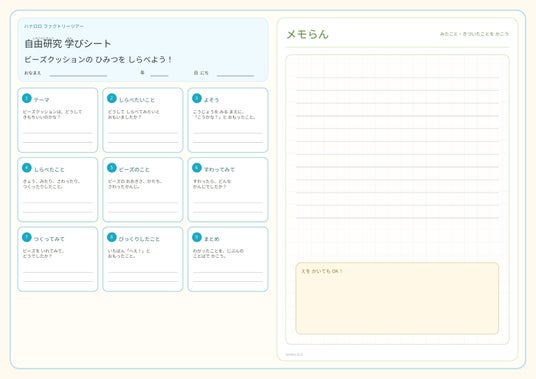The width and height of the screenshot is (536, 379).
Task: Click the prompt text under まとめ
Action: (x=218, y=253)
